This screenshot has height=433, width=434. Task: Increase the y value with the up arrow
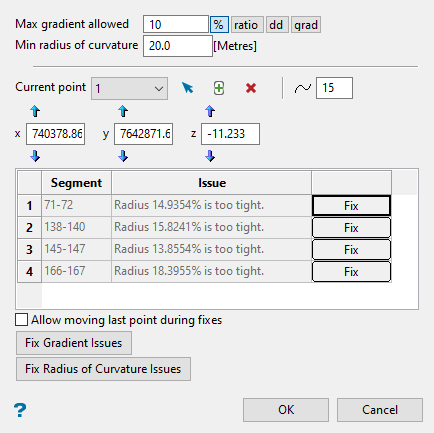[123, 111]
